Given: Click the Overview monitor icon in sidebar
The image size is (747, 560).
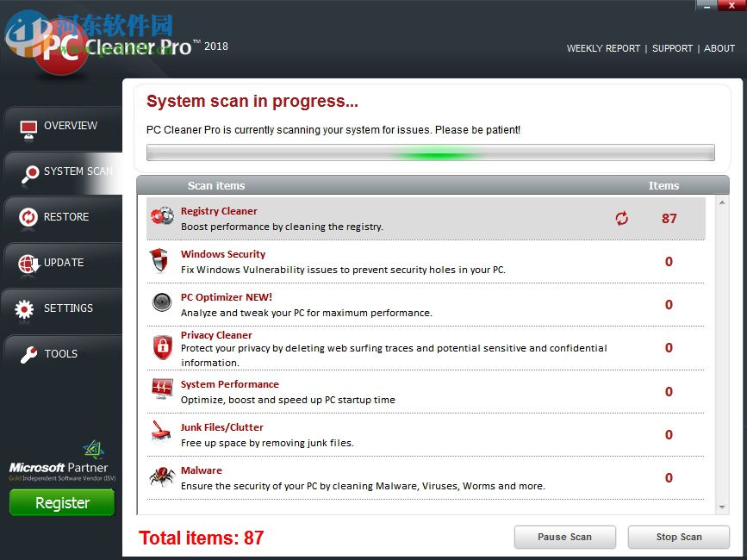Looking at the screenshot, I should [27, 126].
